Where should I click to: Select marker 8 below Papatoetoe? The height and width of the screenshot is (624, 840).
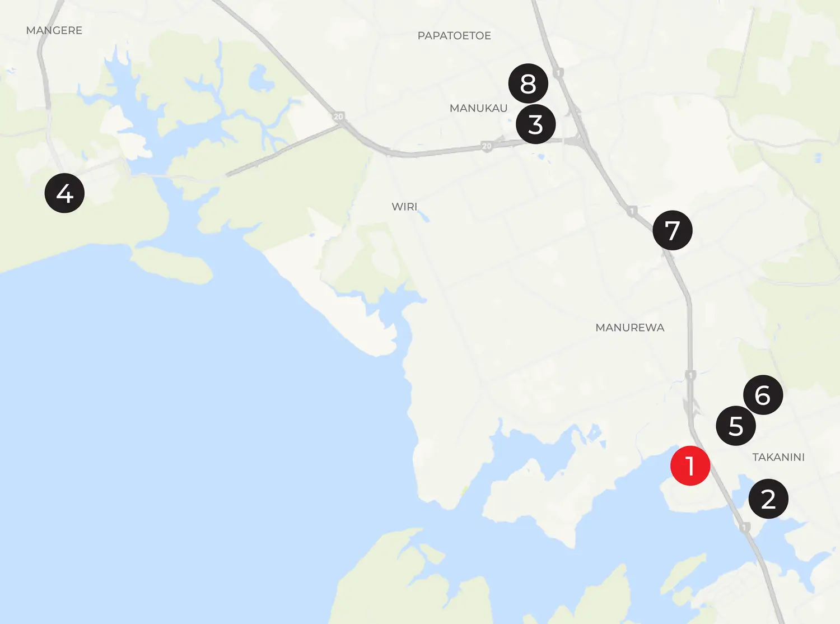[x=528, y=83]
